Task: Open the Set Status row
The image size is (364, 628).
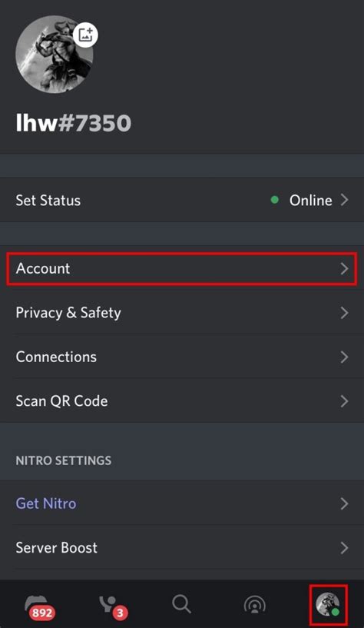Action: [182, 200]
